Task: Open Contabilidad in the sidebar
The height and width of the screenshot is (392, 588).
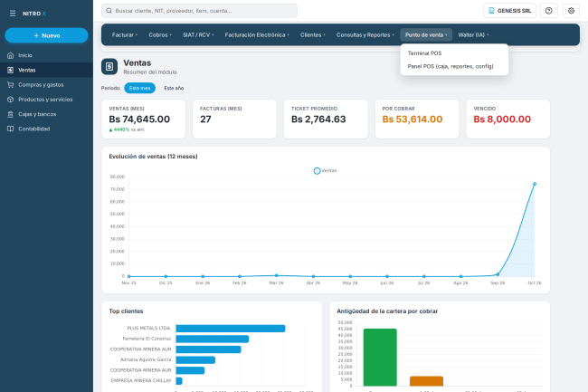Action: point(46,129)
